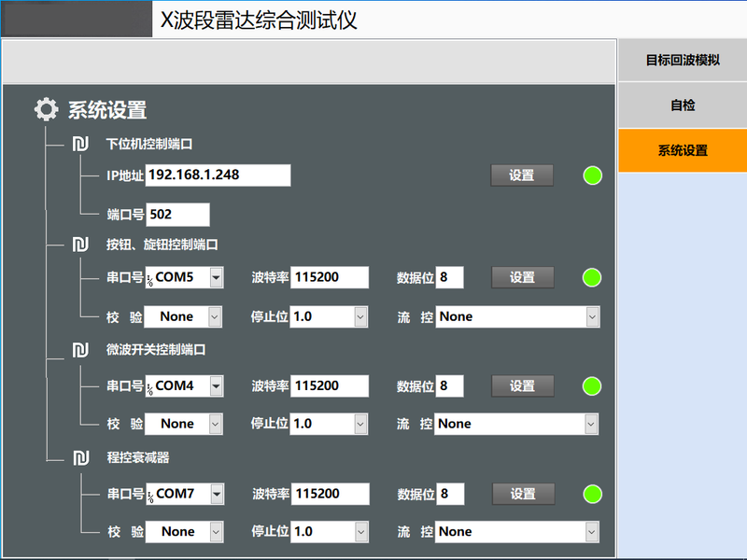Click the 程控衰减器 tree label
Image resolution: width=747 pixels, height=560 pixels.
138,458
